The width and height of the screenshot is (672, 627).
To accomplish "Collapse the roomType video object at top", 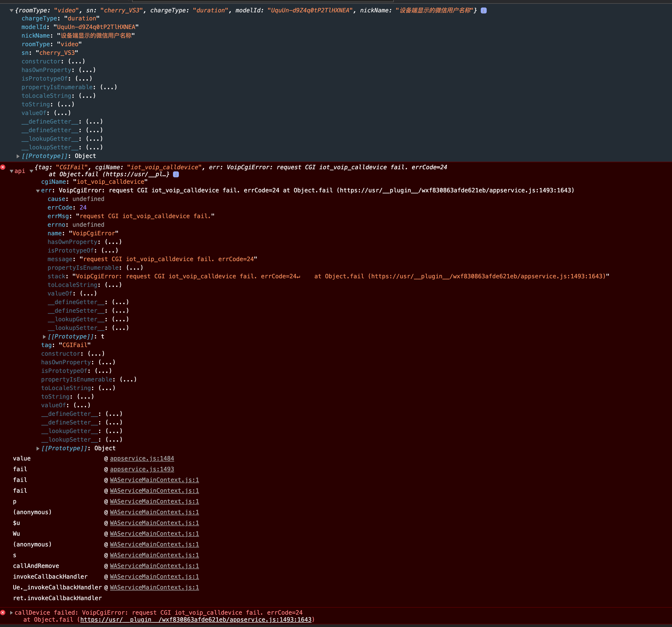I will (12, 10).
